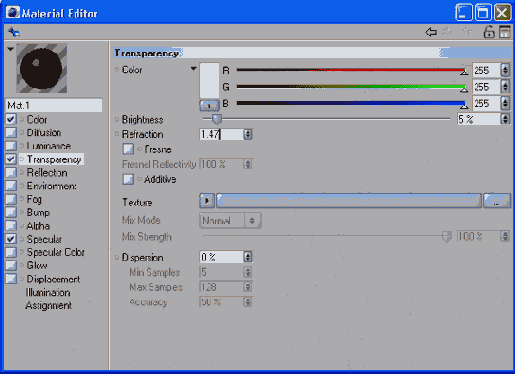Image resolution: width=515 pixels, height=374 pixels.
Task: Click the back arrow navigation icon
Action: 431,32
